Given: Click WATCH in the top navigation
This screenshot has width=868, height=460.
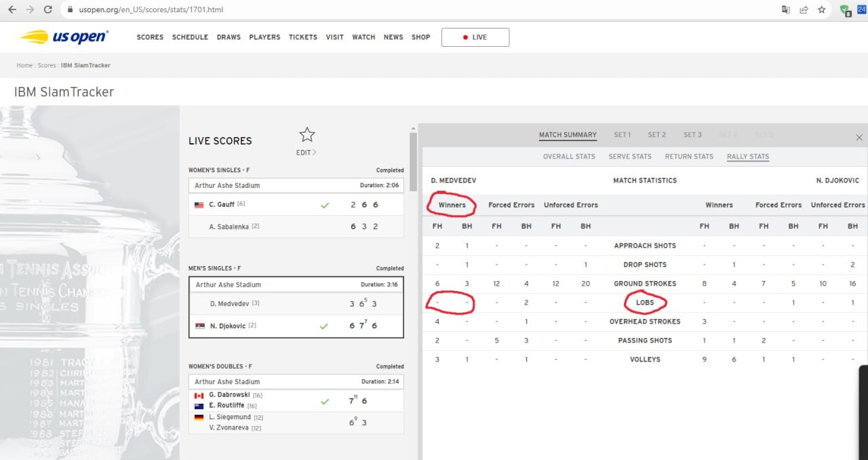Looking at the screenshot, I should 363,37.
